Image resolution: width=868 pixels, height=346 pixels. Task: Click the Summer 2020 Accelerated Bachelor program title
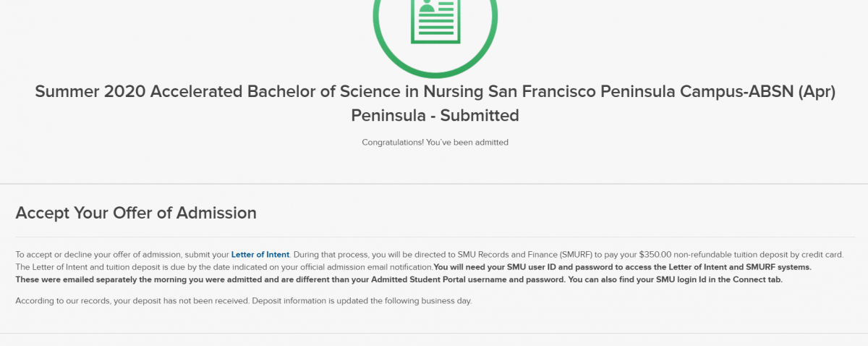(435, 92)
